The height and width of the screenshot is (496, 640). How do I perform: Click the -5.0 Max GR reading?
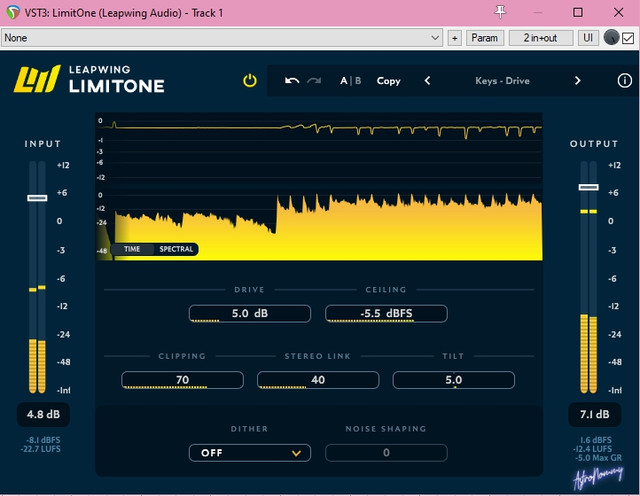pos(598,458)
